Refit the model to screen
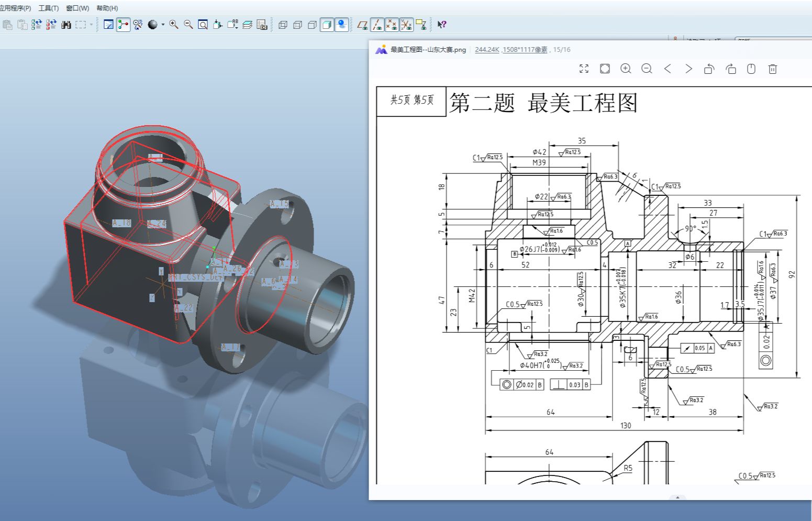 (x=203, y=25)
